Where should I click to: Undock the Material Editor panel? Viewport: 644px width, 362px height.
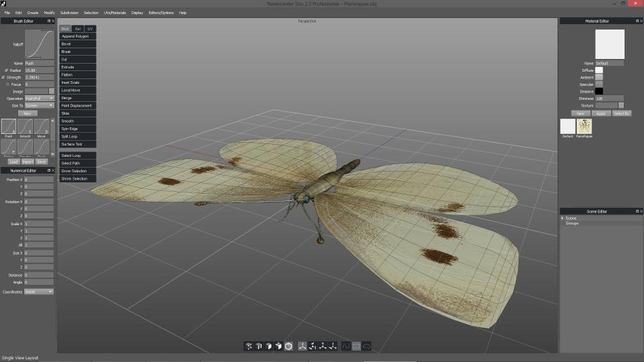point(637,21)
